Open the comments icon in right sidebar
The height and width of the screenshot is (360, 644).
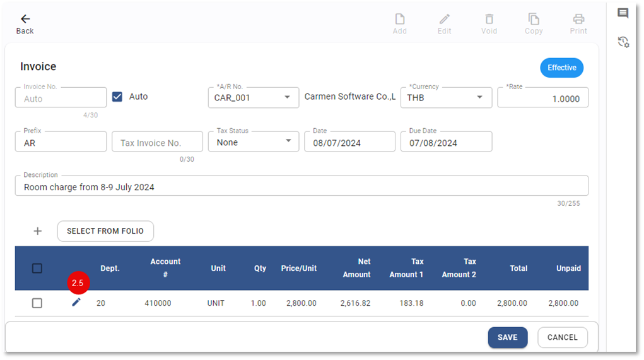coord(623,13)
